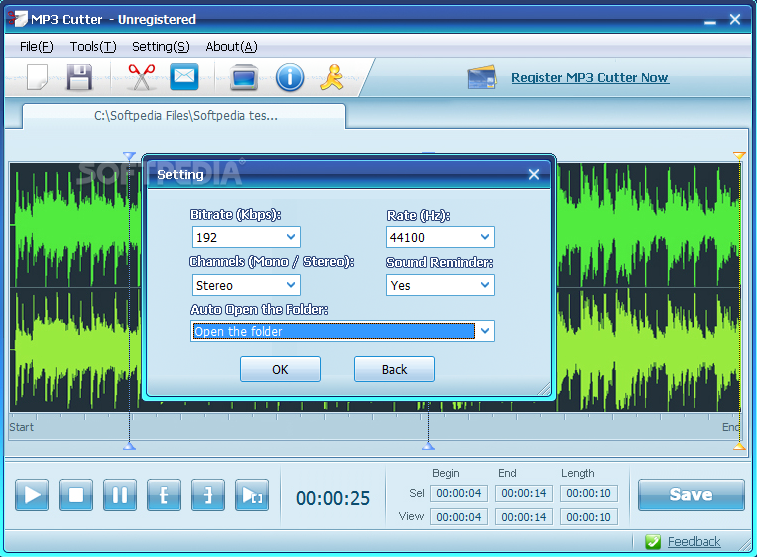Click the blue start marker below the timeline

point(129,446)
